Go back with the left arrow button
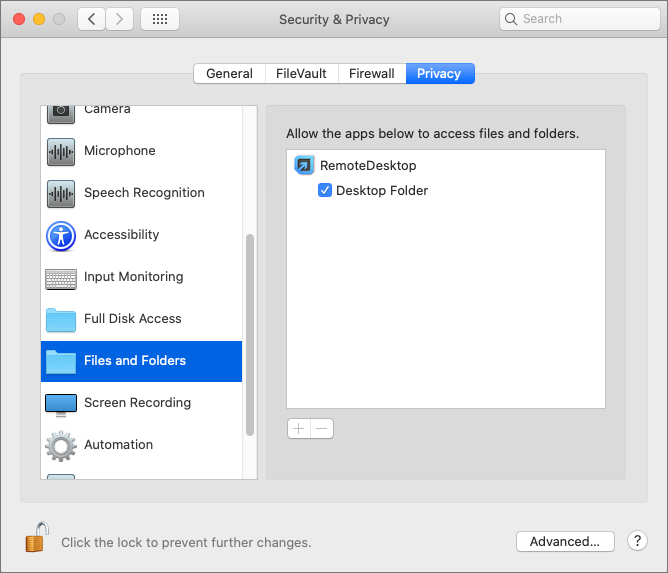This screenshot has width=668, height=573. [x=91, y=19]
